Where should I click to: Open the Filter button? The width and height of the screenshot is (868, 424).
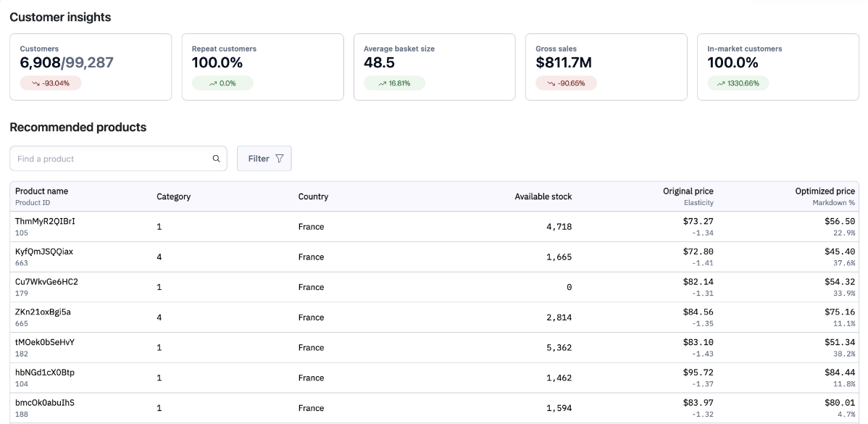[x=264, y=159]
